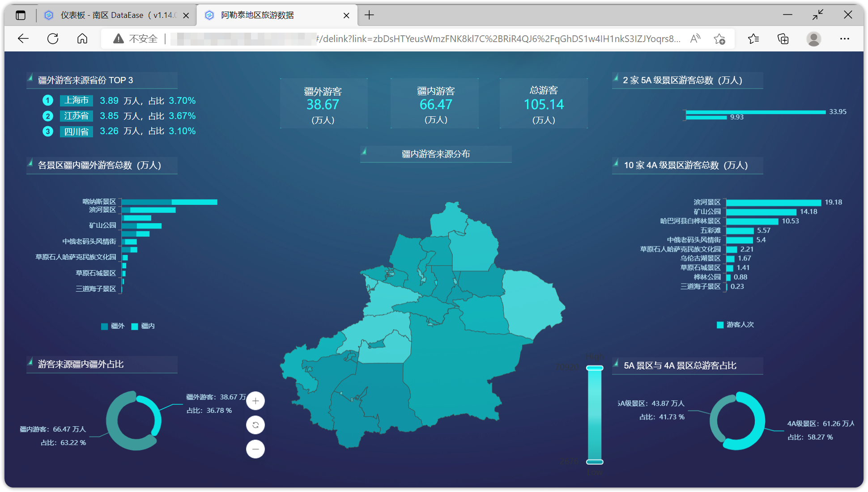Close the 仪表板 DataEase tab
The width and height of the screenshot is (868, 492).
point(186,16)
